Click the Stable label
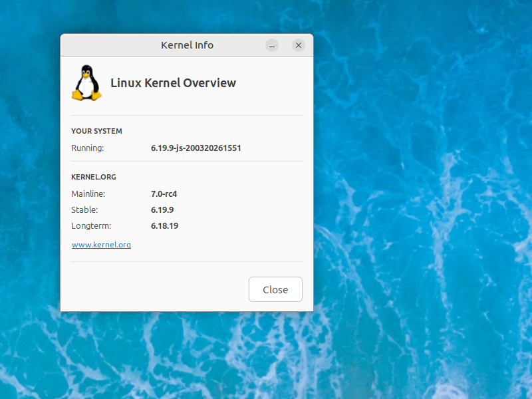532x399 pixels. [84, 209]
